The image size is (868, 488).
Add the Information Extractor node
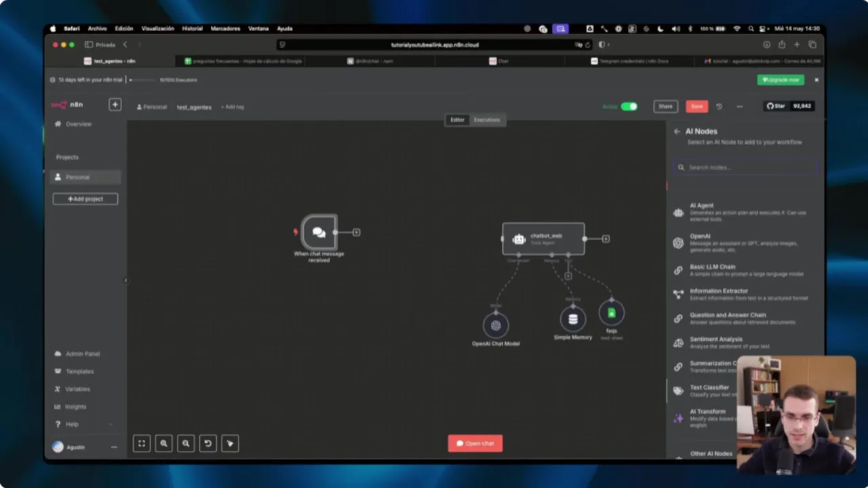click(745, 294)
